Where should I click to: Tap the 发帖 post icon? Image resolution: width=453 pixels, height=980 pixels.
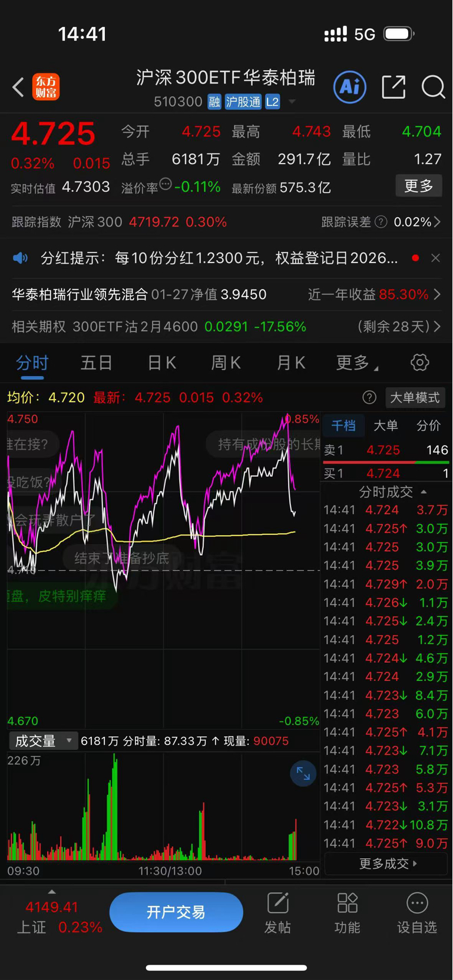[x=277, y=913]
